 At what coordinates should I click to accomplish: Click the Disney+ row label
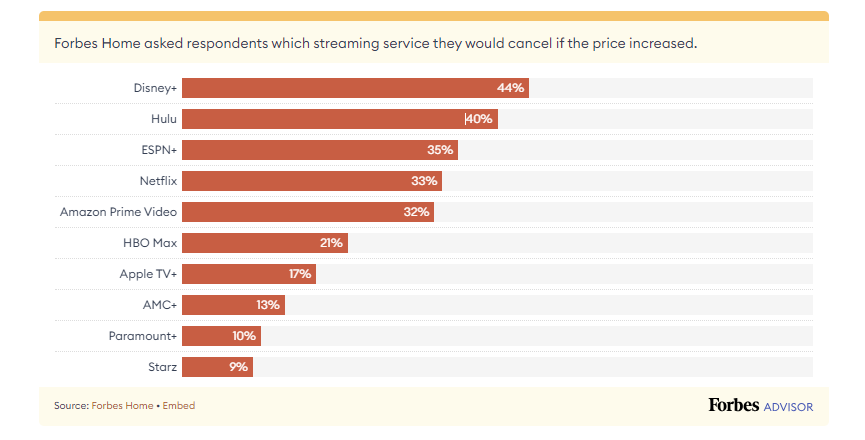click(155, 88)
